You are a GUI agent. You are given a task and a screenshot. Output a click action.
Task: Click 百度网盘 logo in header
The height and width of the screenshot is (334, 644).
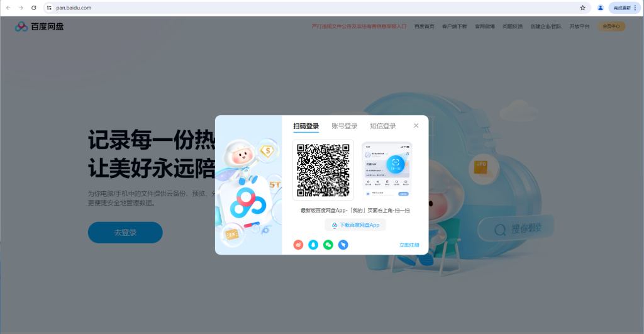[40, 26]
